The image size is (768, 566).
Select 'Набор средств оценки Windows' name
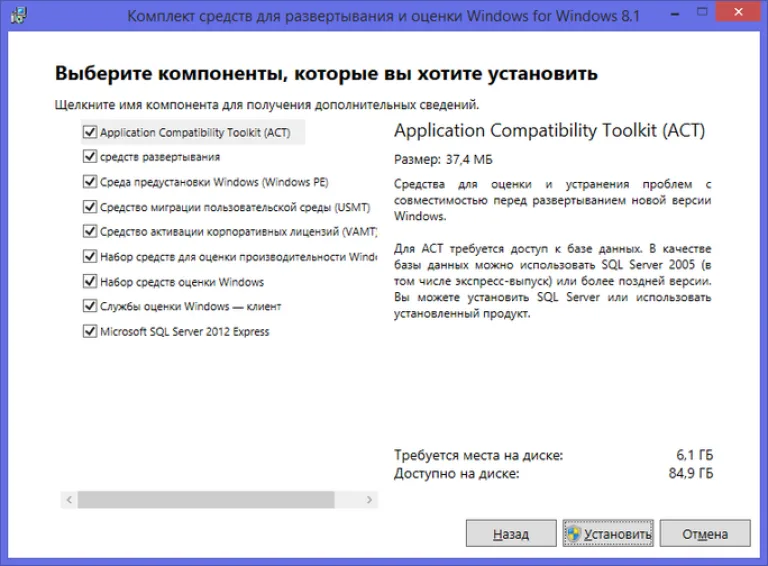click(182, 282)
